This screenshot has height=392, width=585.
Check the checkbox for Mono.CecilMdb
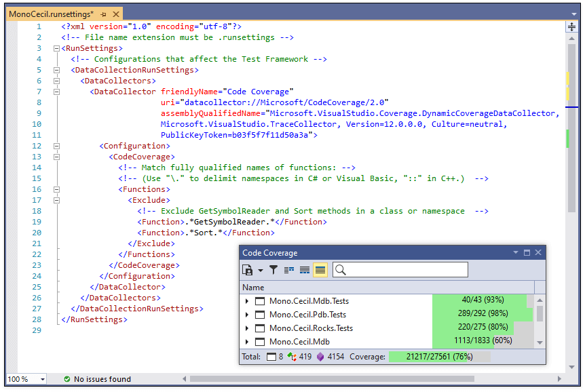pos(261,341)
